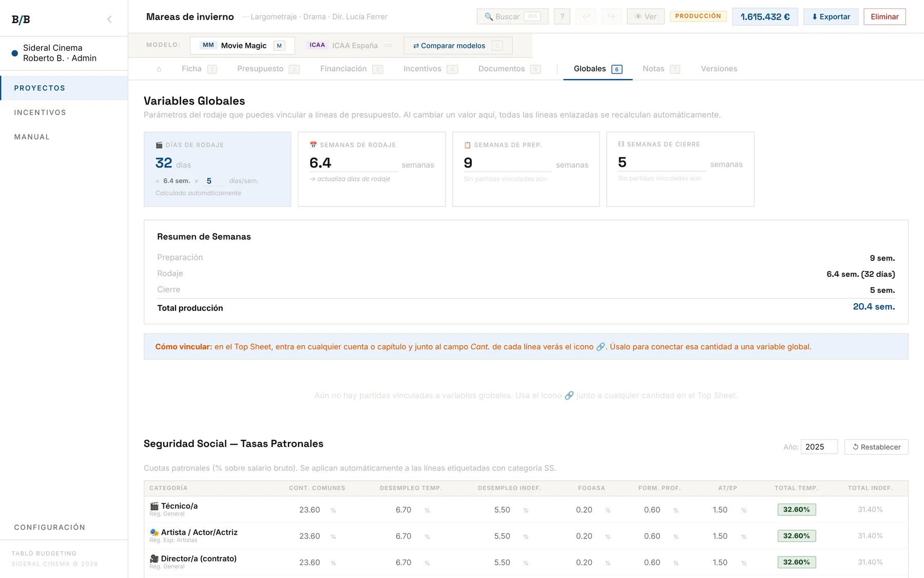Go to the home icon tab

pyautogui.click(x=159, y=69)
